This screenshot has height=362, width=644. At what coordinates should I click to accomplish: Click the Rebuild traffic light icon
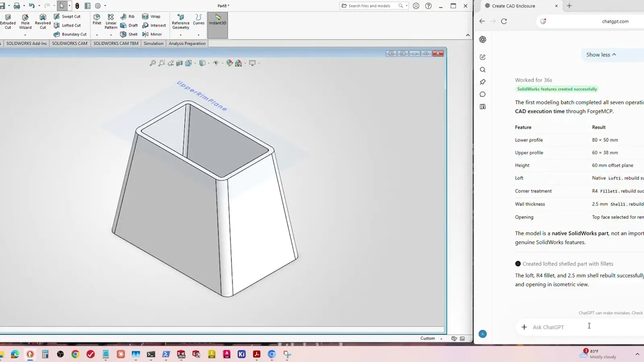77,6
